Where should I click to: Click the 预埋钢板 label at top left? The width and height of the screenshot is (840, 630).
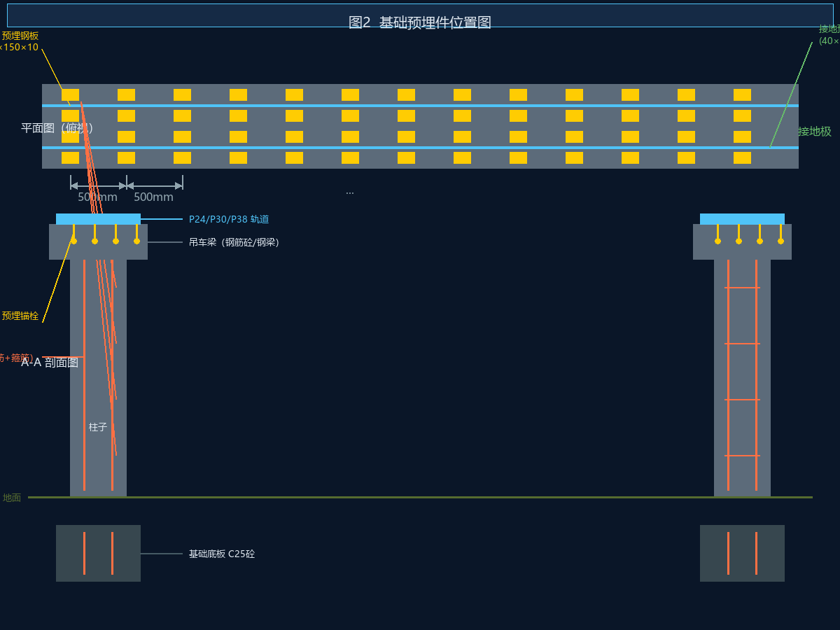(x=20, y=36)
